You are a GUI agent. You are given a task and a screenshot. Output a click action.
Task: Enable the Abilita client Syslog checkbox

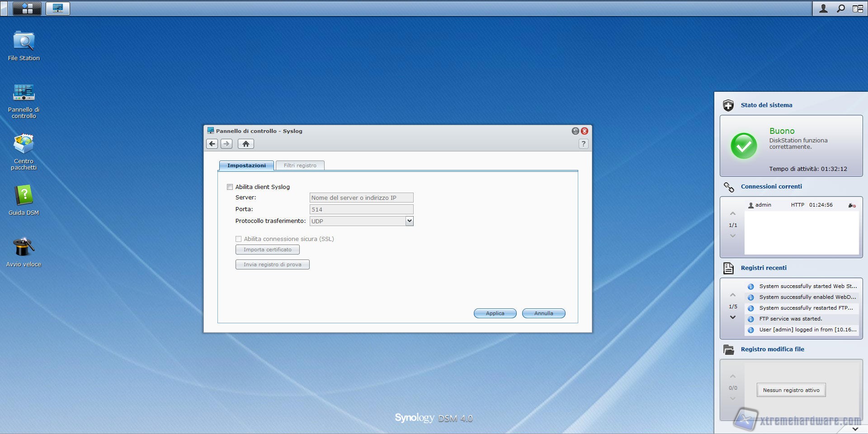pos(230,187)
